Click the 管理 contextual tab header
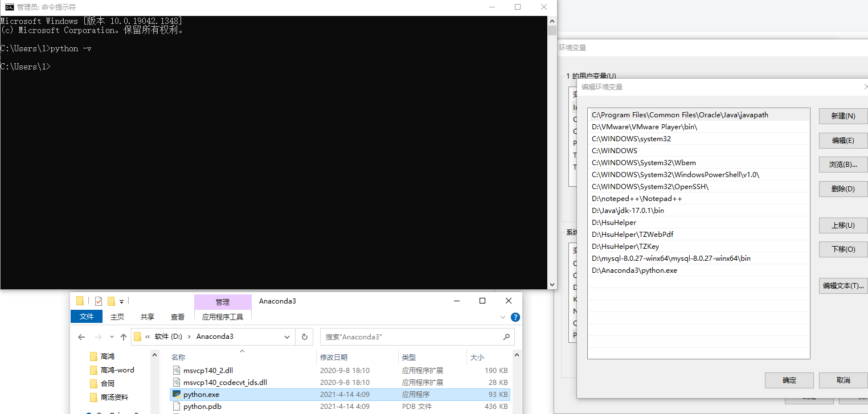This screenshot has height=414, width=868. 223,302
